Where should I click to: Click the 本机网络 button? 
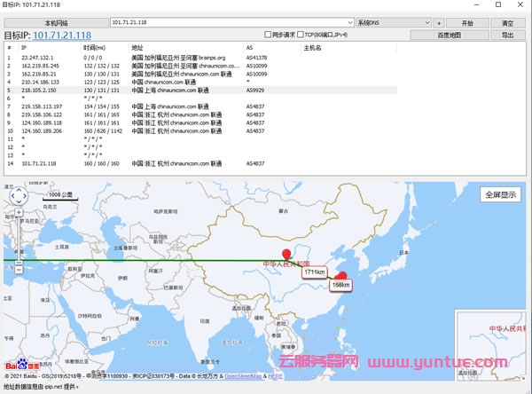click(x=53, y=21)
